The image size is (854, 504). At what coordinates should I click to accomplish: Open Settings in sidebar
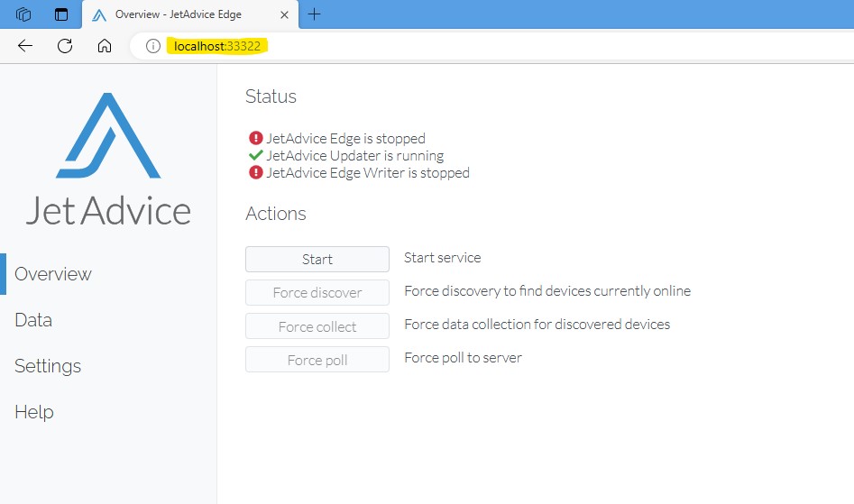[x=48, y=366]
